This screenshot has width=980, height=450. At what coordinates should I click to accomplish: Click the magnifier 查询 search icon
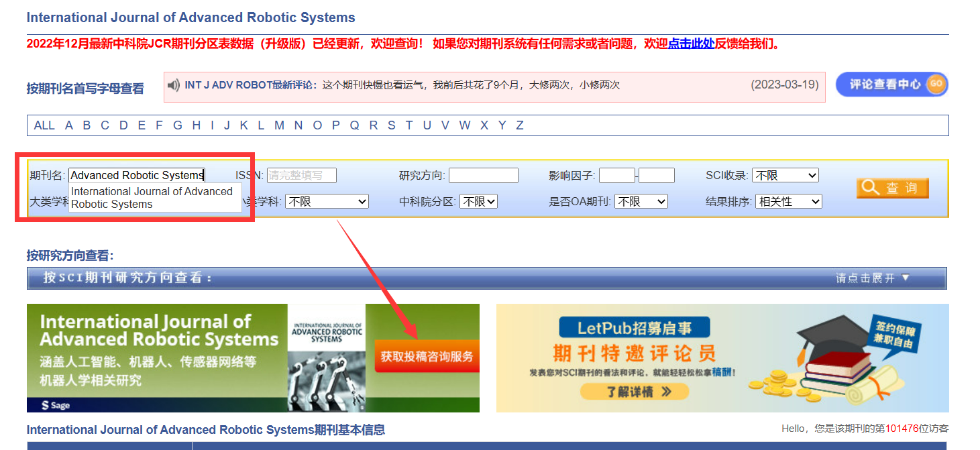coord(892,188)
